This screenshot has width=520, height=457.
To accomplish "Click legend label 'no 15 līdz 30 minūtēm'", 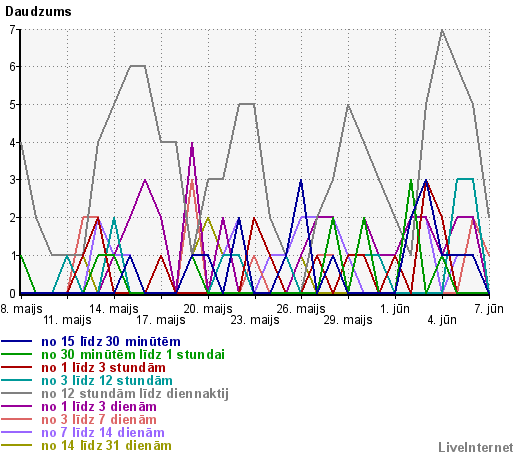I will (111, 342).
